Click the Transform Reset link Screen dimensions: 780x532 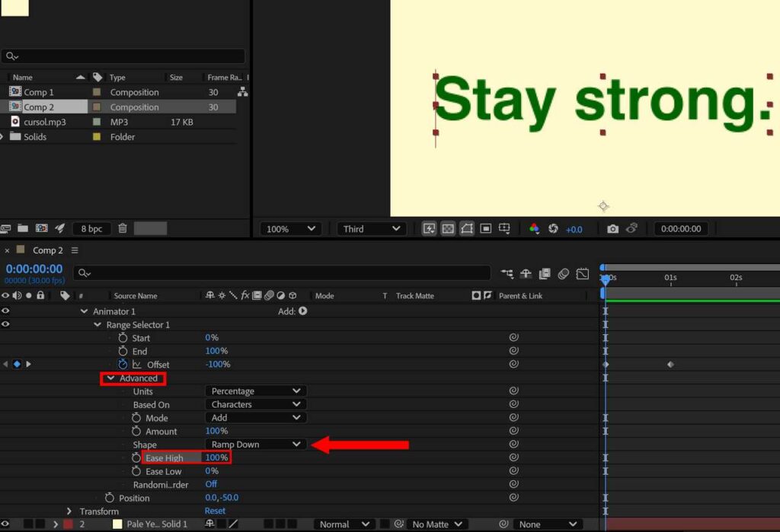[x=215, y=511]
